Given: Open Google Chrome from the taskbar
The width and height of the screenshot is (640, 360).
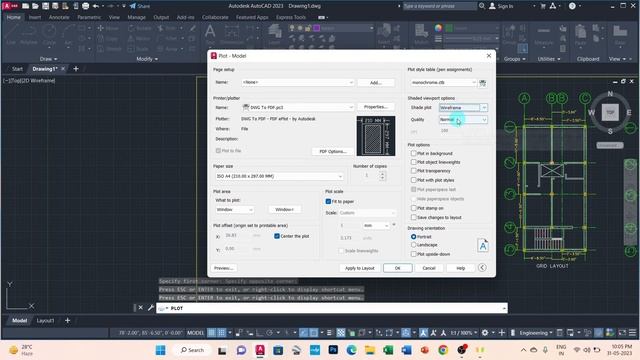Looking at the screenshot, I should (x=443, y=350).
